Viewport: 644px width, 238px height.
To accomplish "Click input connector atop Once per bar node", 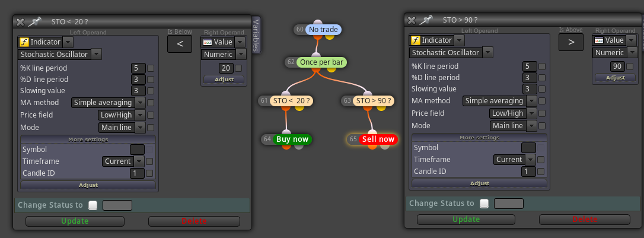I will coord(315,55).
